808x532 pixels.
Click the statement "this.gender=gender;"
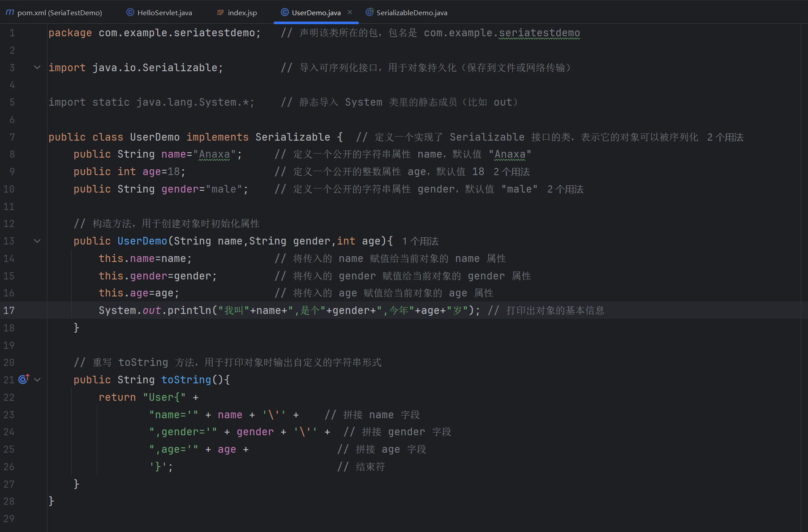pos(158,276)
